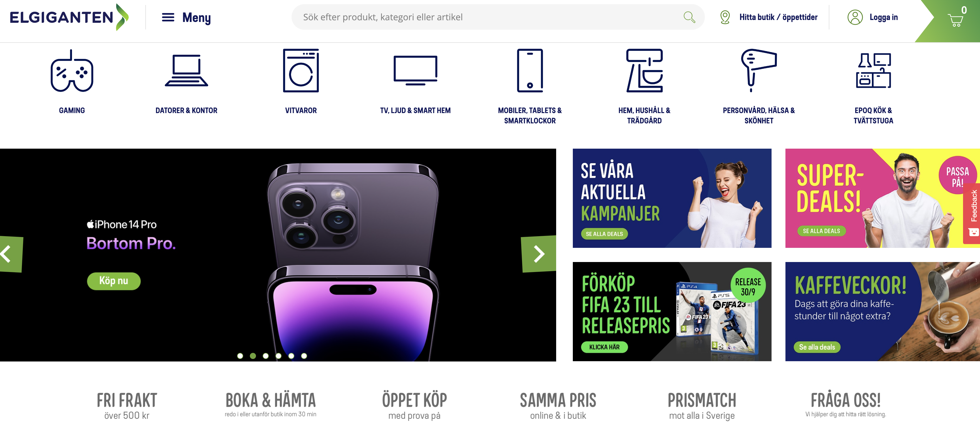980x424 pixels.
Task: Click the Köp nu button
Action: [x=114, y=281]
